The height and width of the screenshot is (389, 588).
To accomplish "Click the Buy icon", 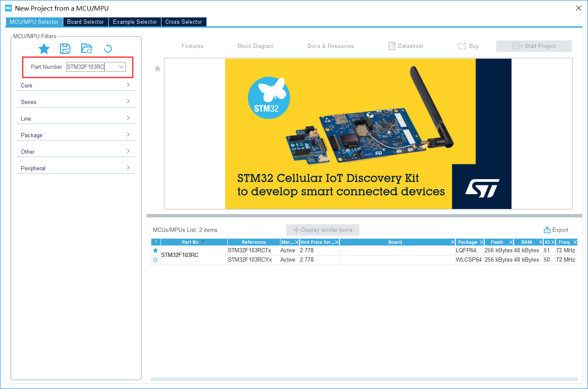I will point(468,46).
